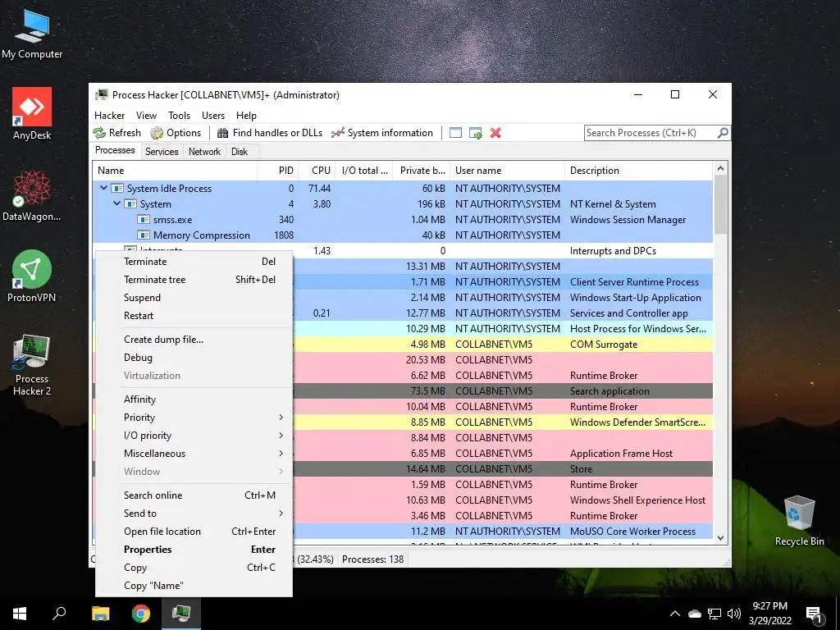The width and height of the screenshot is (840, 630).
Task: Open the notification center icon
Action: [x=814, y=614]
